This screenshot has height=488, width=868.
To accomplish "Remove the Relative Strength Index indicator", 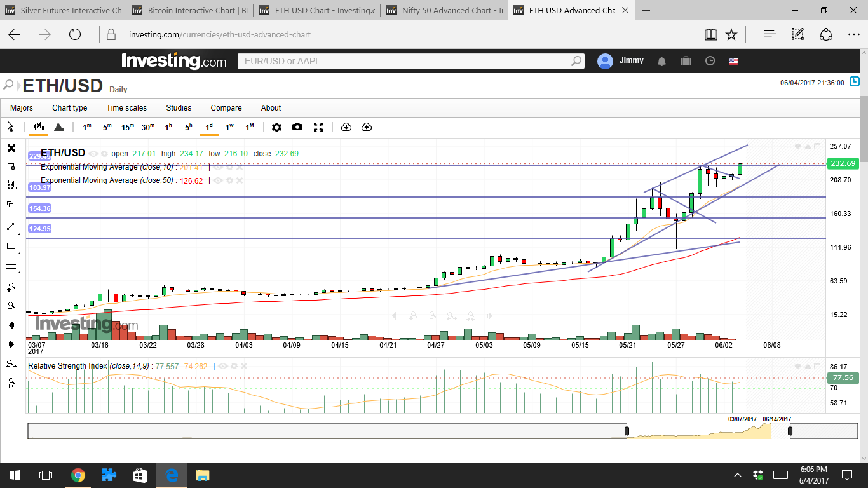I will point(245,366).
